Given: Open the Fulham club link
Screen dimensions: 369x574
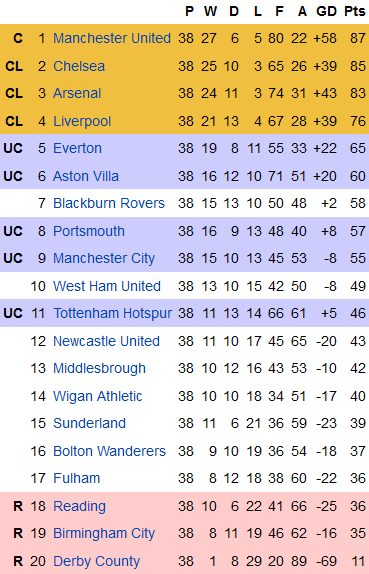Looking at the screenshot, I should tap(77, 478).
